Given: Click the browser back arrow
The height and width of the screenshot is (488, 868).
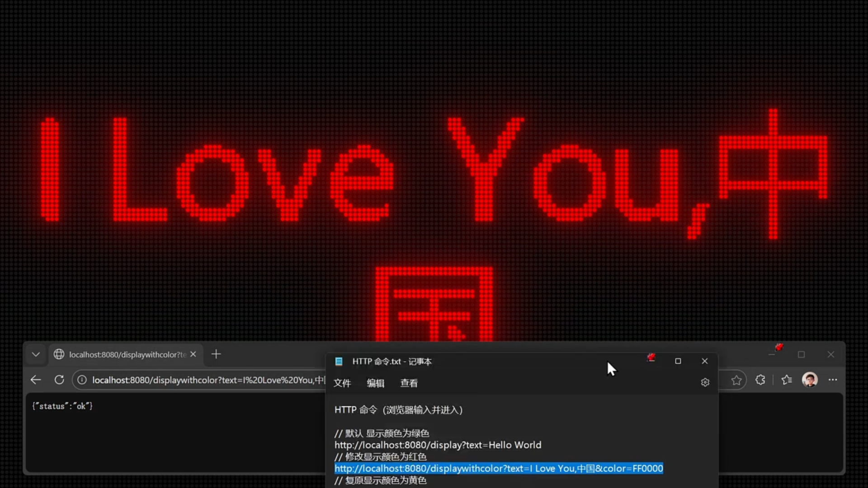Looking at the screenshot, I should click(x=36, y=380).
